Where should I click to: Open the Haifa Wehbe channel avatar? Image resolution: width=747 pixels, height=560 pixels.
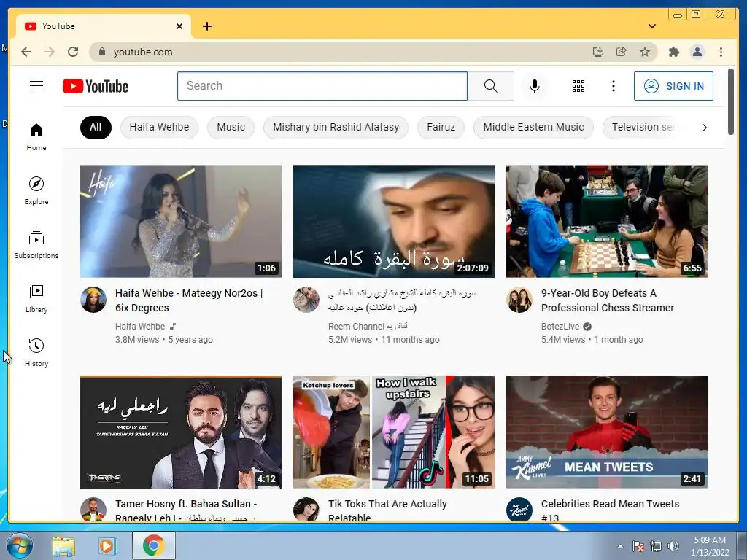(x=93, y=300)
